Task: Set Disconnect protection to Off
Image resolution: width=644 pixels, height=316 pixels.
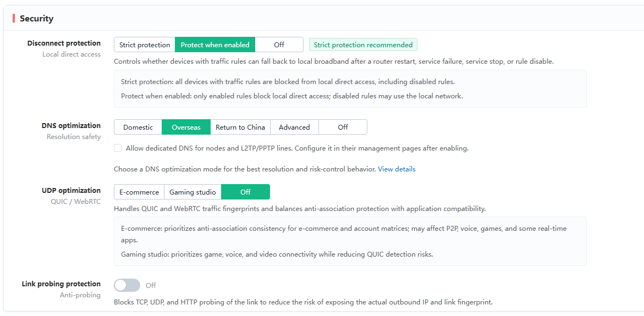Action: (279, 45)
